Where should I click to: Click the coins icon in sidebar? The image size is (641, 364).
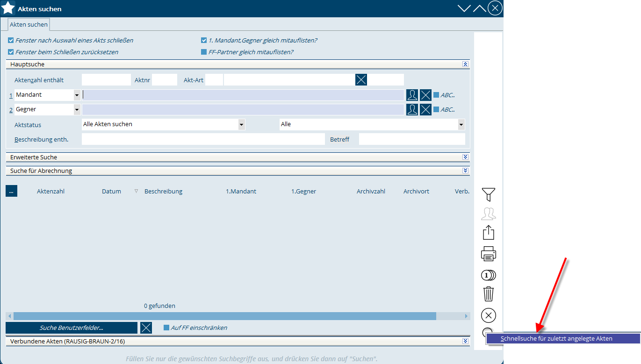click(x=488, y=275)
